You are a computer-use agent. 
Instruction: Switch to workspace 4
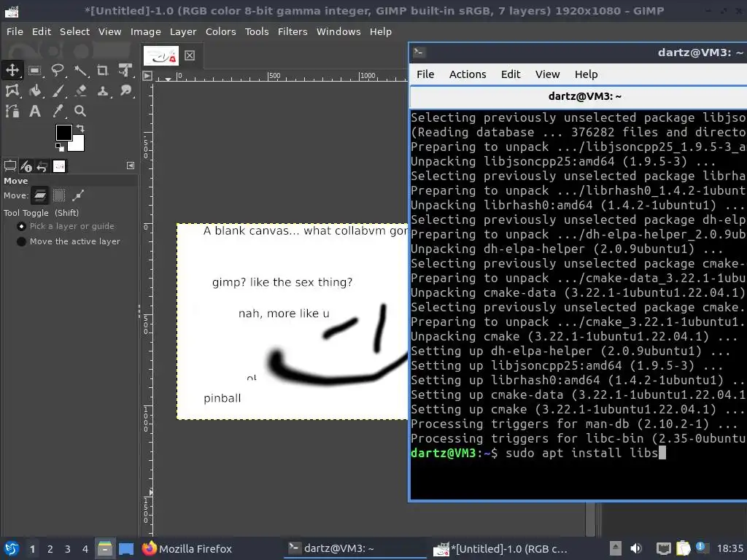(x=85, y=549)
